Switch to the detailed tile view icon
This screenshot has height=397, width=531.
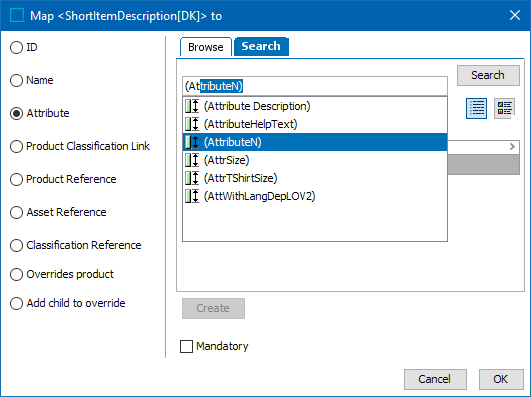tap(505, 108)
